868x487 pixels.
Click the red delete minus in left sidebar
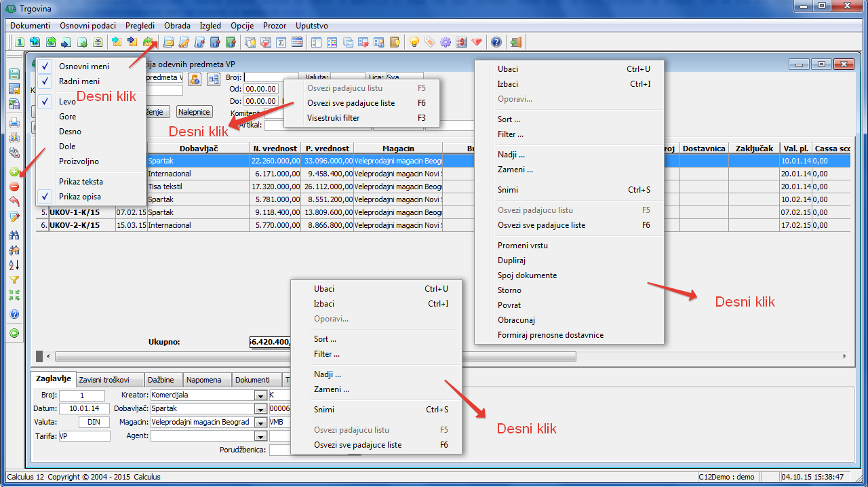click(14, 187)
